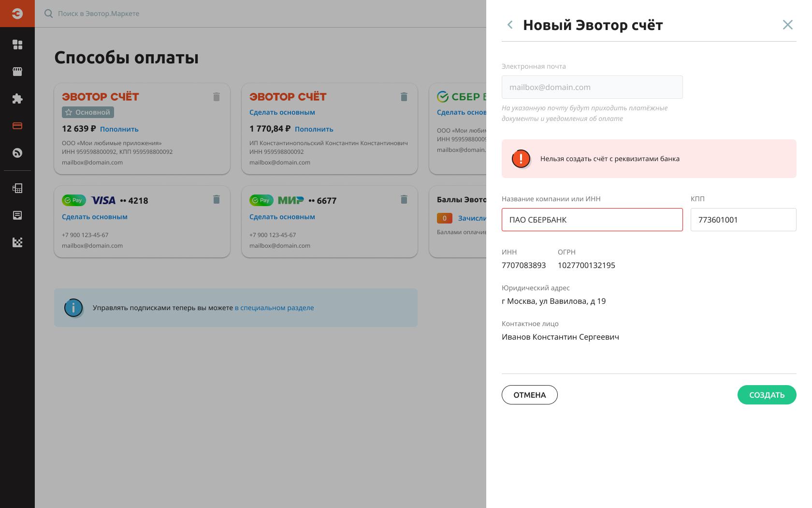812x508 pixels.
Task: Click the address г Москва, ул Вавилова, д 19
Action: (554, 301)
